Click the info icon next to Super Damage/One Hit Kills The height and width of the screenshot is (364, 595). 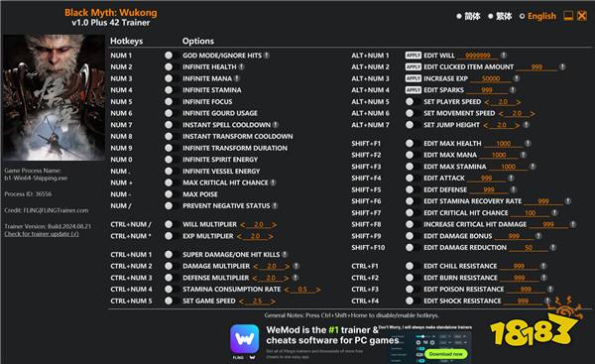click(x=285, y=254)
